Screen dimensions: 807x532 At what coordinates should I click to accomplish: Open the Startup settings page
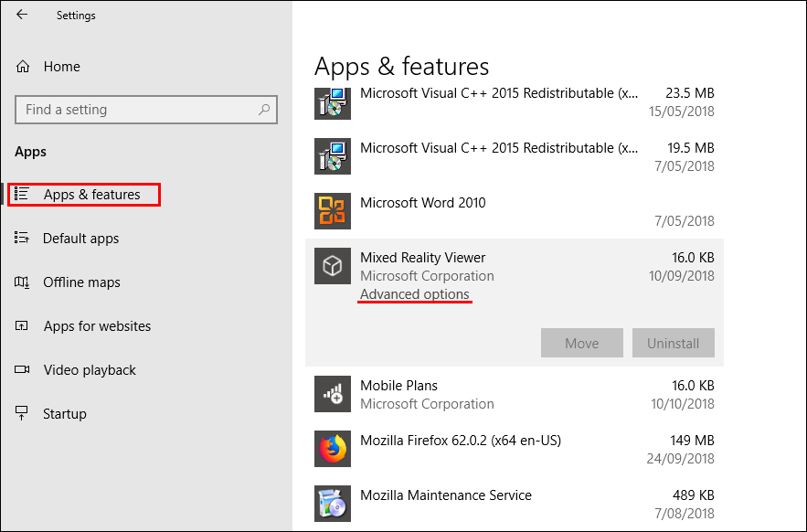pyautogui.click(x=65, y=413)
